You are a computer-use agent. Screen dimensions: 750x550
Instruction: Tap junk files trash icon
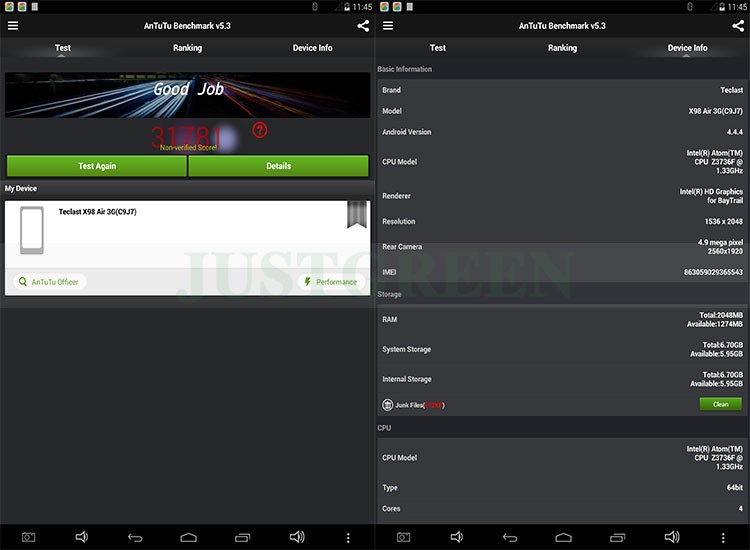pos(387,405)
